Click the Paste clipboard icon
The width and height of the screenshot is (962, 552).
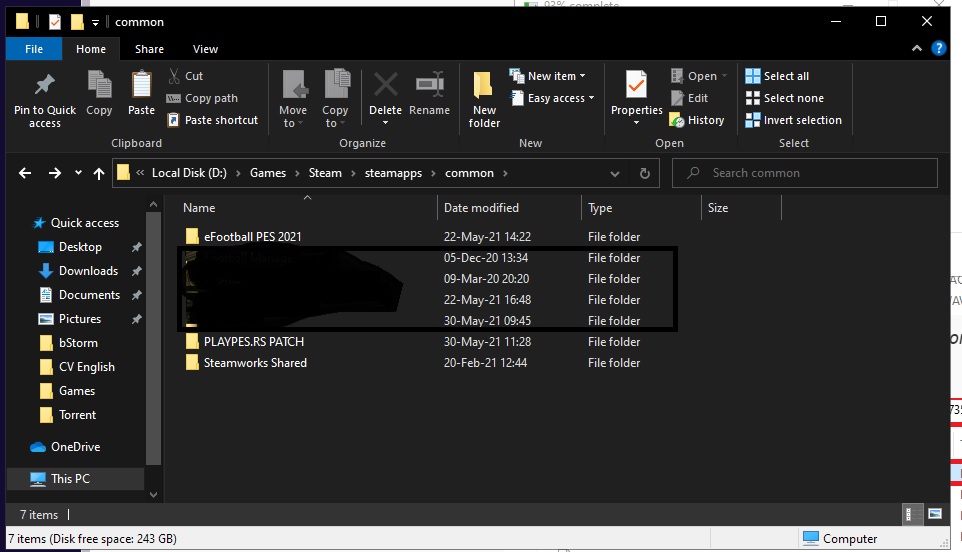pyautogui.click(x=141, y=85)
